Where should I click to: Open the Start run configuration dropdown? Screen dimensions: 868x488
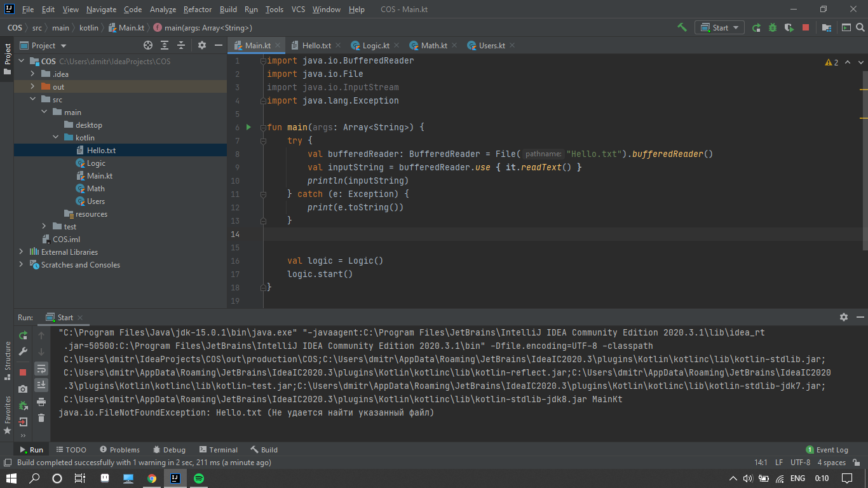(x=719, y=27)
